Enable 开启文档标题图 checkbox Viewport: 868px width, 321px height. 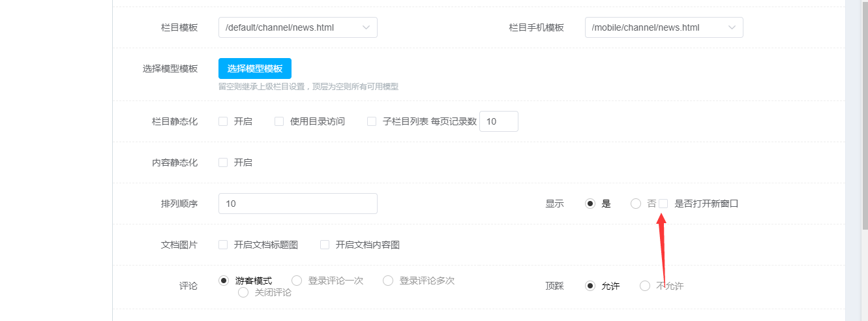[223, 245]
